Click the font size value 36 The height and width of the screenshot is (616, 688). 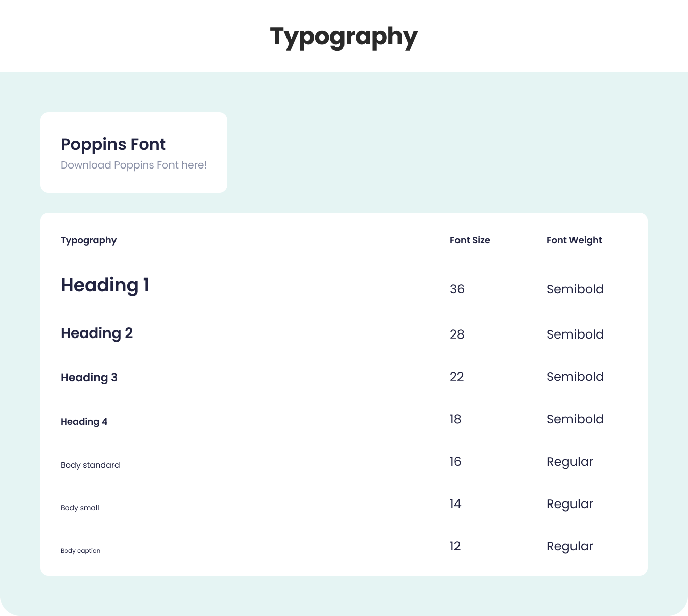click(x=457, y=289)
